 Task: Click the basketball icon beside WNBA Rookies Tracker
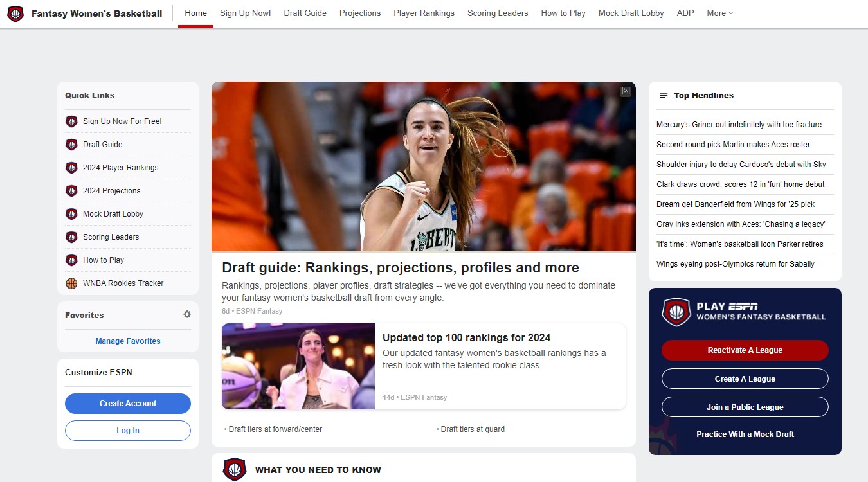[x=71, y=283]
